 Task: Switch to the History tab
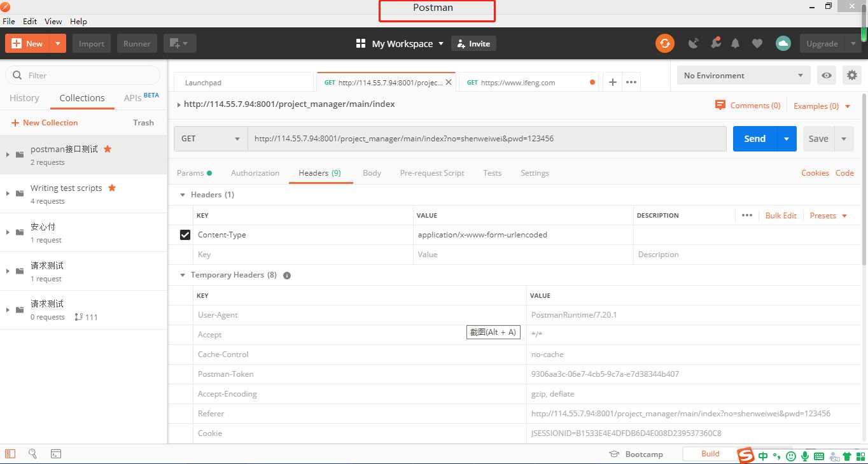[x=24, y=98]
